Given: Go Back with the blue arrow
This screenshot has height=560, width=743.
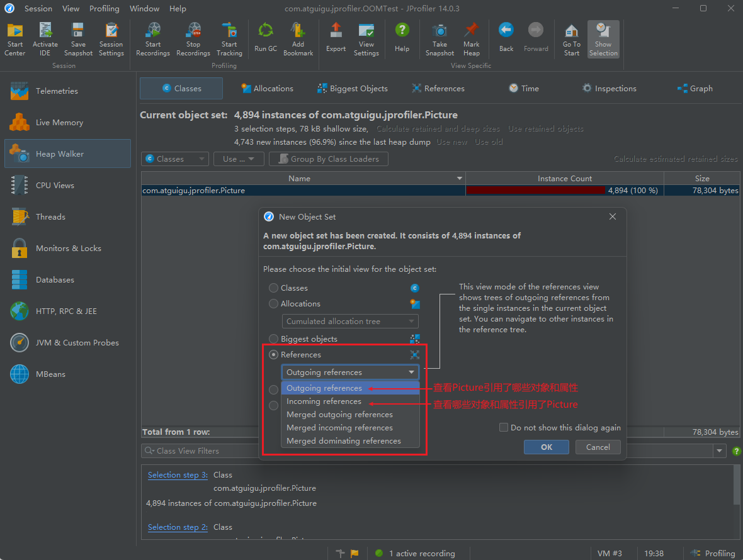Looking at the screenshot, I should click(506, 38).
